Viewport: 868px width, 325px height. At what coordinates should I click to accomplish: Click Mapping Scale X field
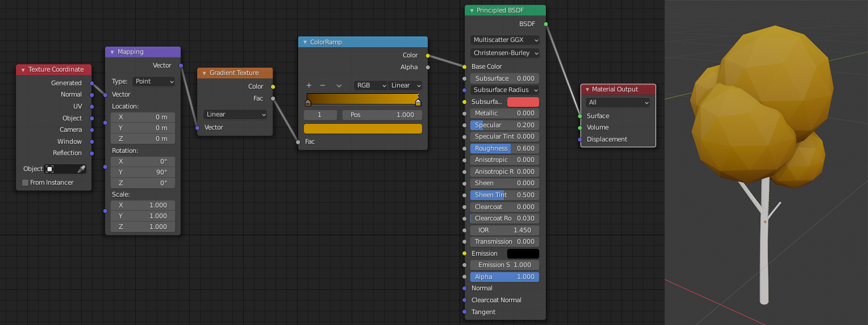pyautogui.click(x=143, y=205)
